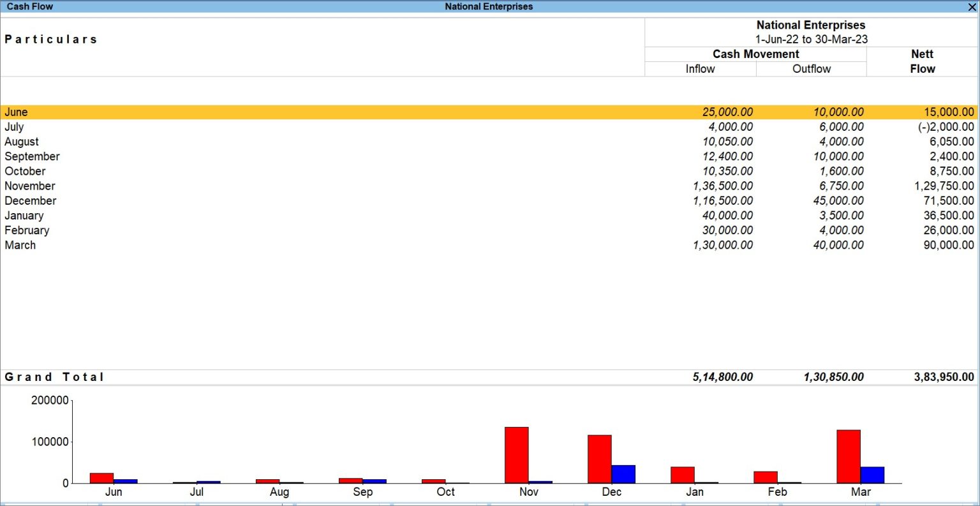Click the Cash Movement header
This screenshot has height=506, width=980.
tap(755, 54)
